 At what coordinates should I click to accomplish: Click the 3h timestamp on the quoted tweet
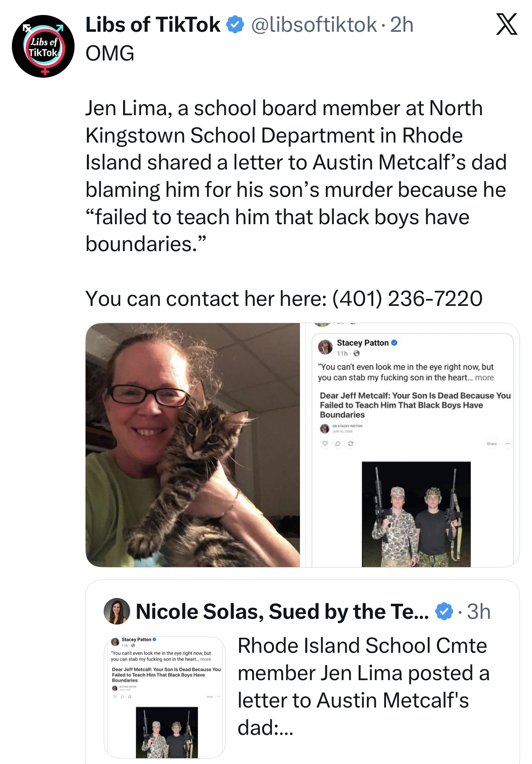[479, 612]
